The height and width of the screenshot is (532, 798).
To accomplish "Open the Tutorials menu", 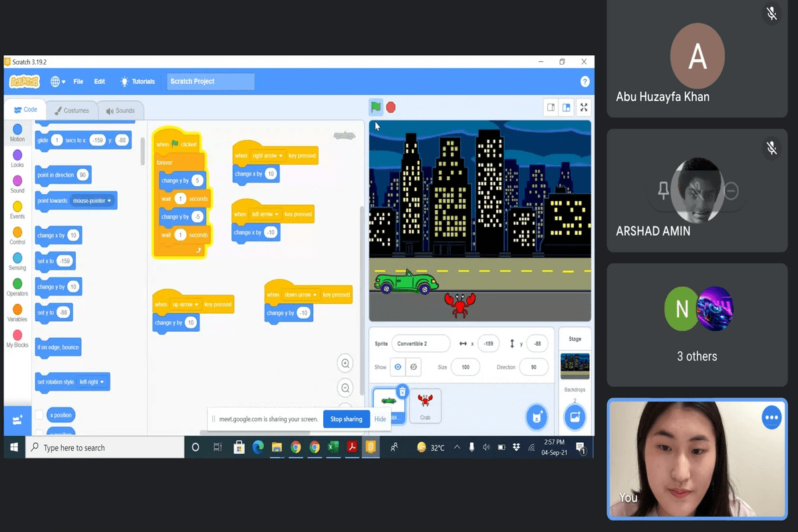I will pyautogui.click(x=138, y=82).
